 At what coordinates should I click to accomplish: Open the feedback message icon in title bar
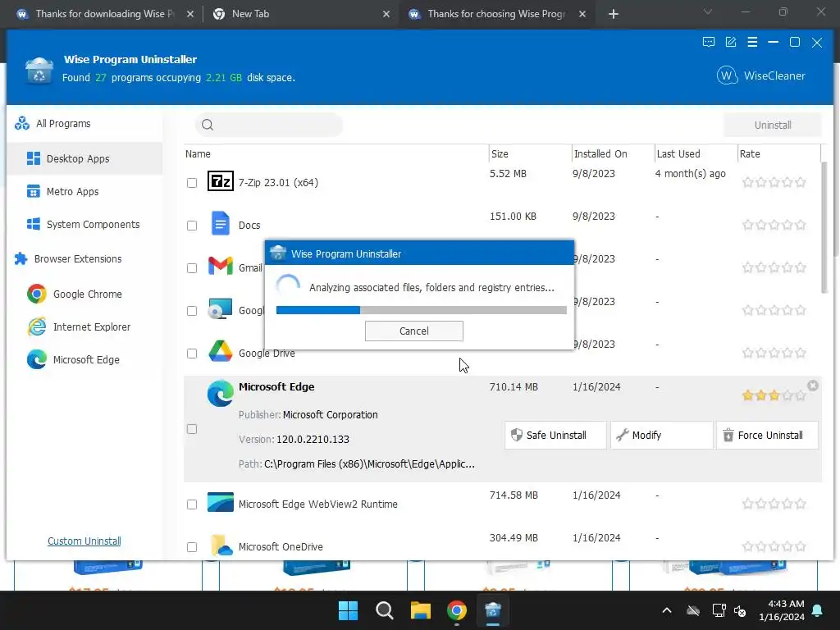coord(708,43)
